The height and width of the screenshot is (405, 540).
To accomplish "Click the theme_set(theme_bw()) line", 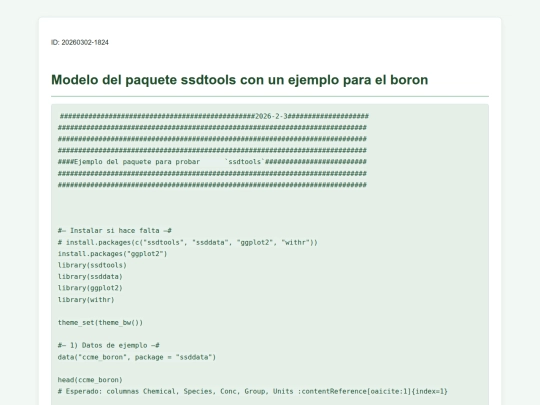I will click(100, 323).
